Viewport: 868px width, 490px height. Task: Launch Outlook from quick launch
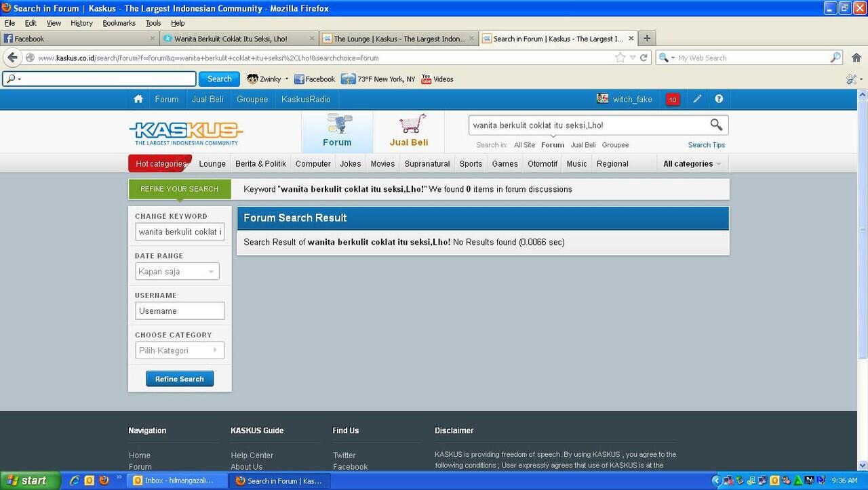(x=89, y=481)
